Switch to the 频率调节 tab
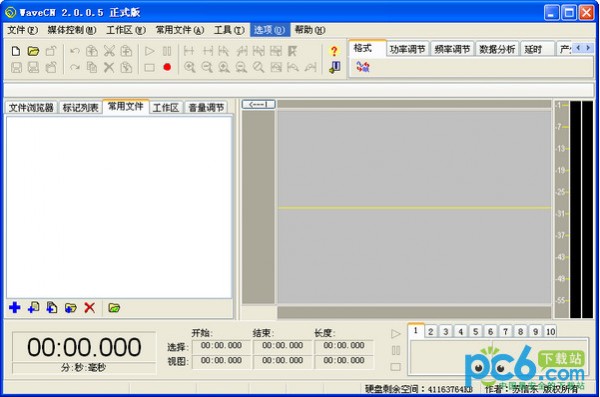The image size is (600, 397). pyautogui.click(x=452, y=49)
